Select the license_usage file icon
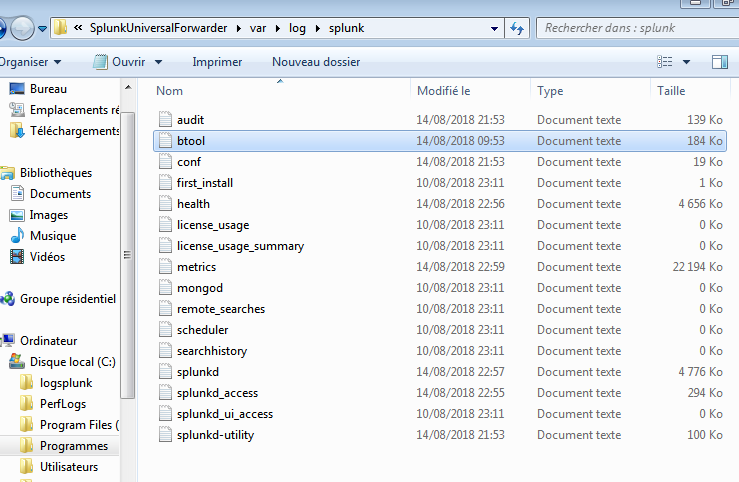739x482 pixels. (165, 225)
